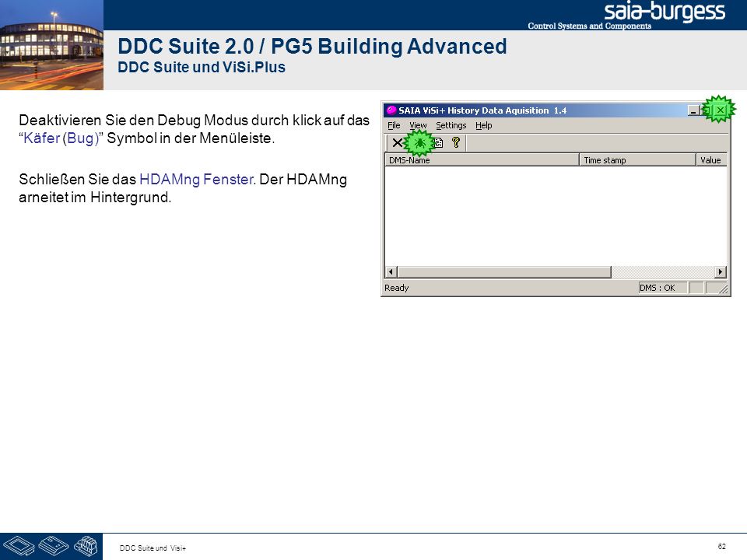Click the empty data list area
This screenshot has width=747, height=560.
pyautogui.click(x=556, y=215)
